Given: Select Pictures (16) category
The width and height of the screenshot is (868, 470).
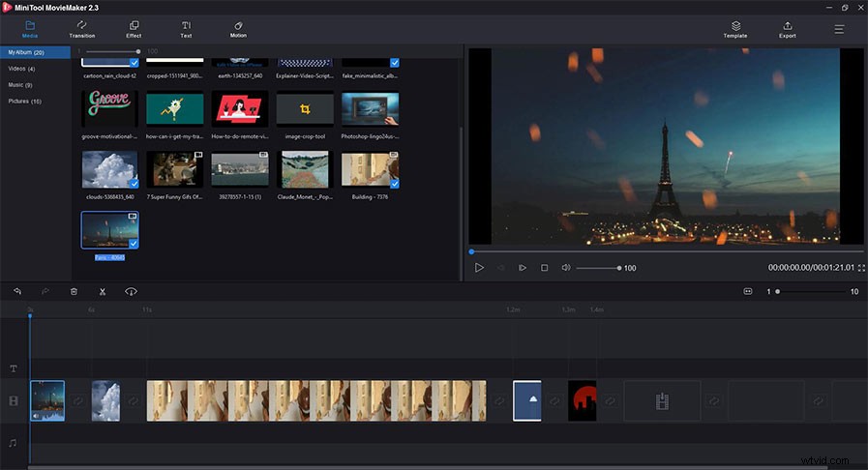Looking at the screenshot, I should [25, 102].
